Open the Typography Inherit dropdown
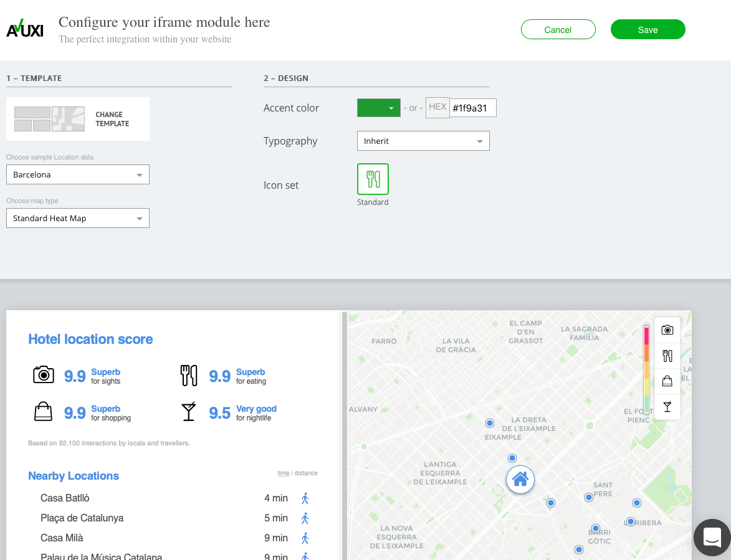This screenshot has height=560, width=731. tap(423, 141)
